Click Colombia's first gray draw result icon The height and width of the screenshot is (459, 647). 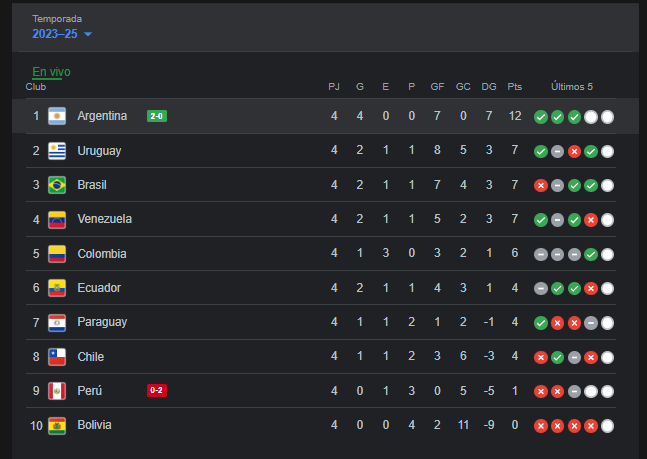click(x=541, y=254)
